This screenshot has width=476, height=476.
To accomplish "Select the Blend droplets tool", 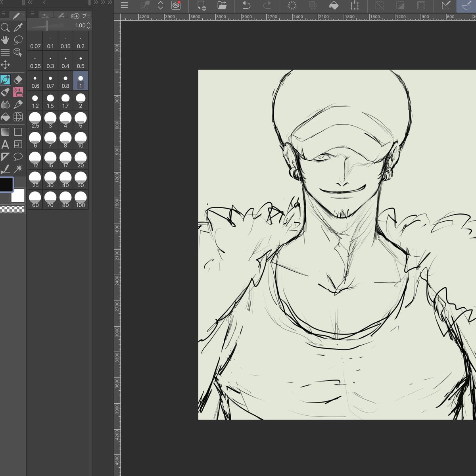I will (5, 105).
